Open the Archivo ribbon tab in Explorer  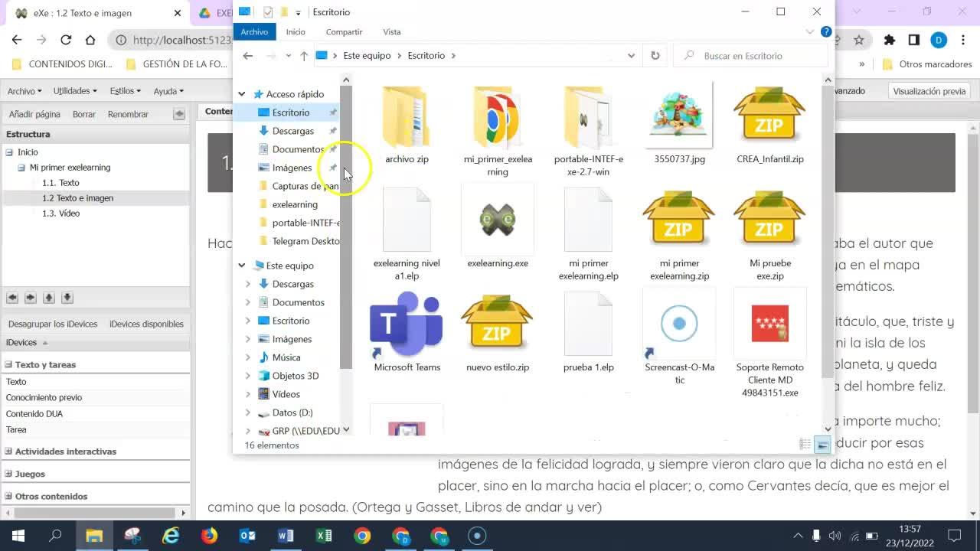tap(254, 32)
